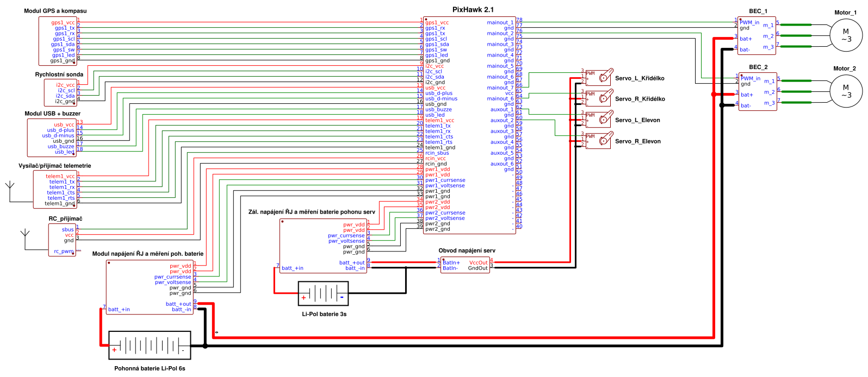This screenshot has width=868, height=377.
Task: Click the pwr1_voltsense pin on PixHawk
Action: coord(445,186)
